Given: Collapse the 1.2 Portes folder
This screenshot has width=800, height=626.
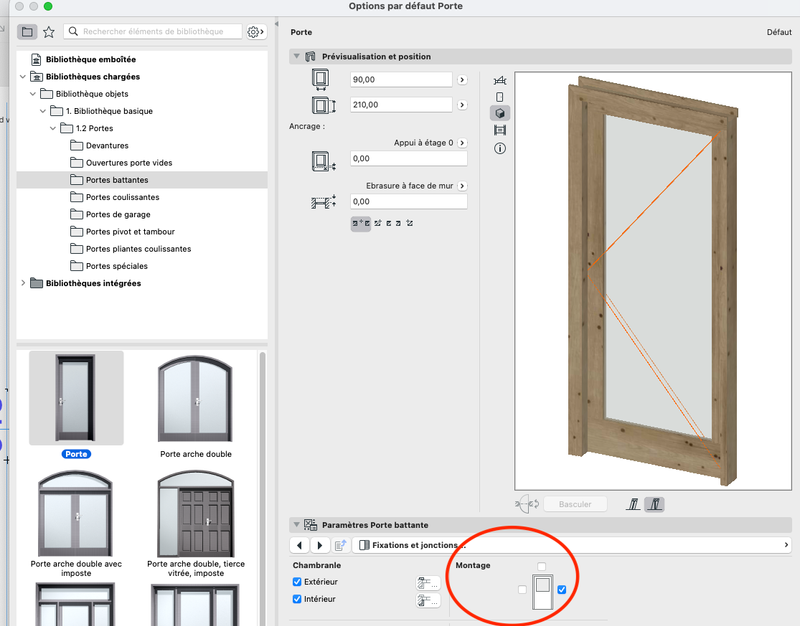Looking at the screenshot, I should (53, 128).
